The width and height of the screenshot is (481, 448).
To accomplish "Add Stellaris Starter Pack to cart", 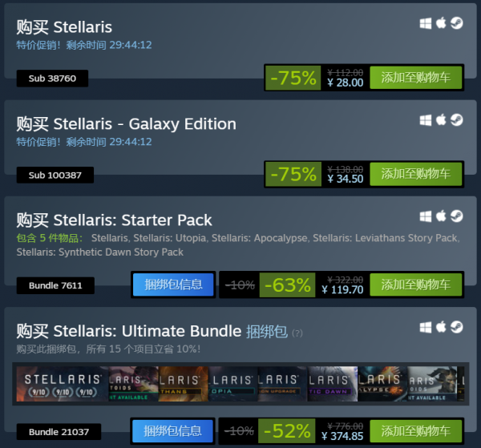I will pos(415,285).
